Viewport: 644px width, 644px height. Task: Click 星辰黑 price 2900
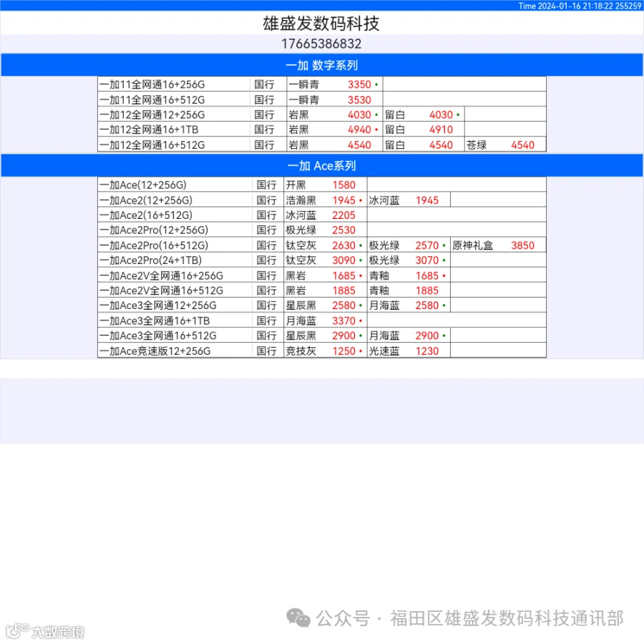click(x=343, y=336)
